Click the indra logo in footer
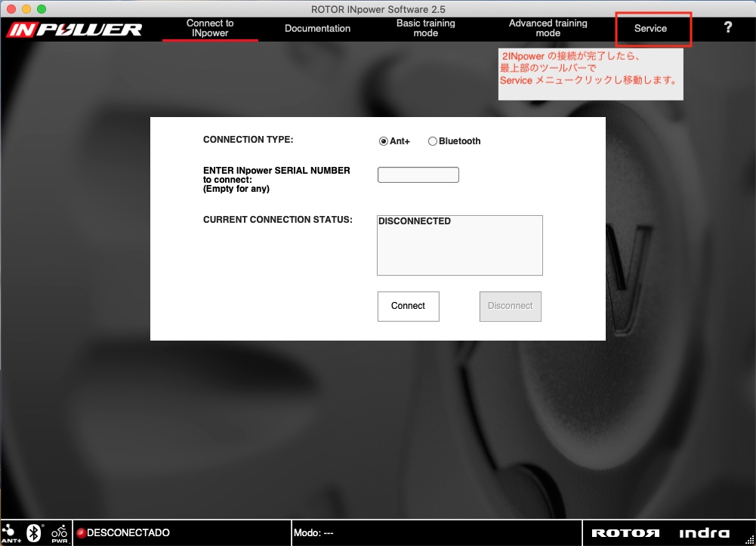 (704, 533)
